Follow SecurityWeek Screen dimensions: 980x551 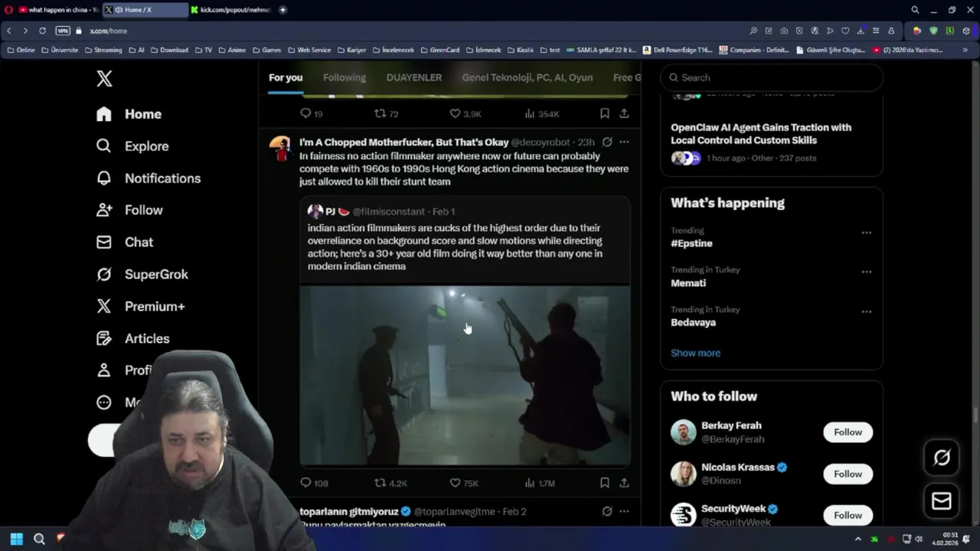coord(848,515)
